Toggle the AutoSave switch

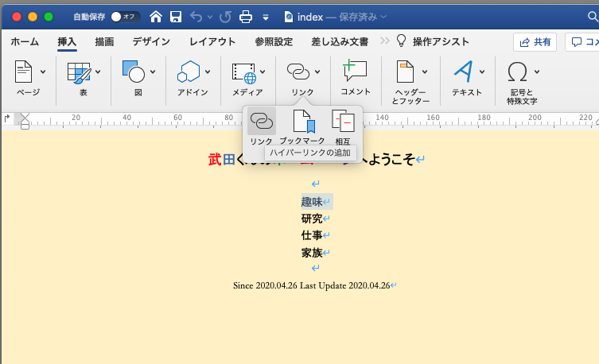pyautogui.click(x=125, y=16)
